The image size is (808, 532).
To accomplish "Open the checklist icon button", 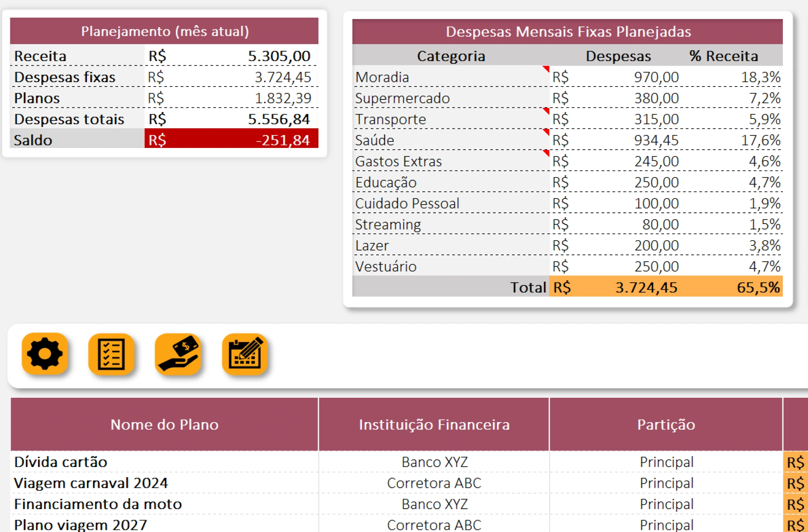I will click(111, 354).
